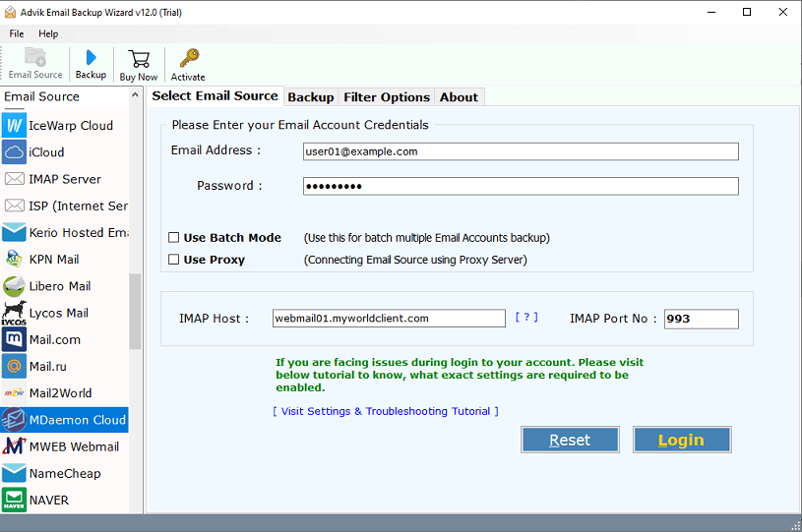Maximize the Advik Email Backup Wizard window
This screenshot has height=532, width=802.
click(x=747, y=12)
